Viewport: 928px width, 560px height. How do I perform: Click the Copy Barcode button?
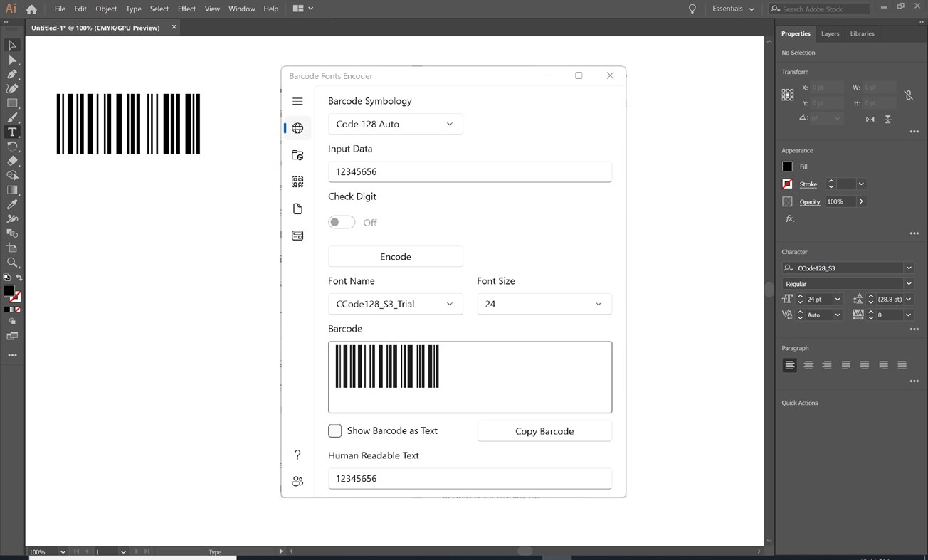(544, 431)
